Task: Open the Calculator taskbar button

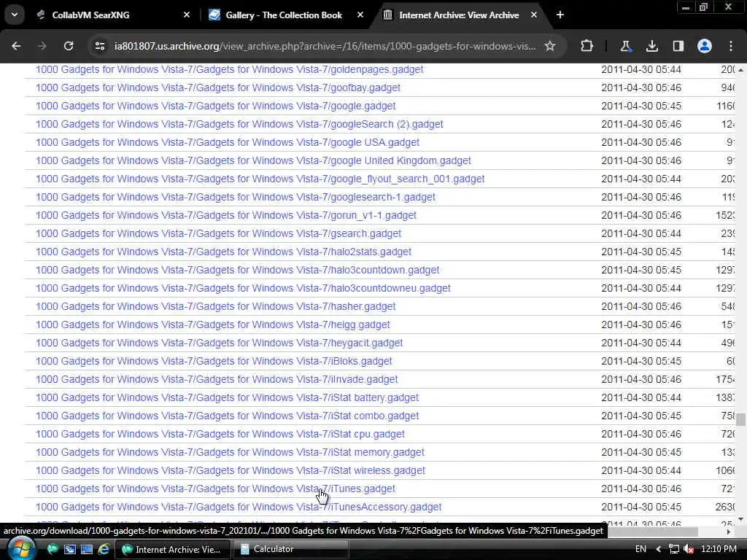Action: tap(290, 549)
